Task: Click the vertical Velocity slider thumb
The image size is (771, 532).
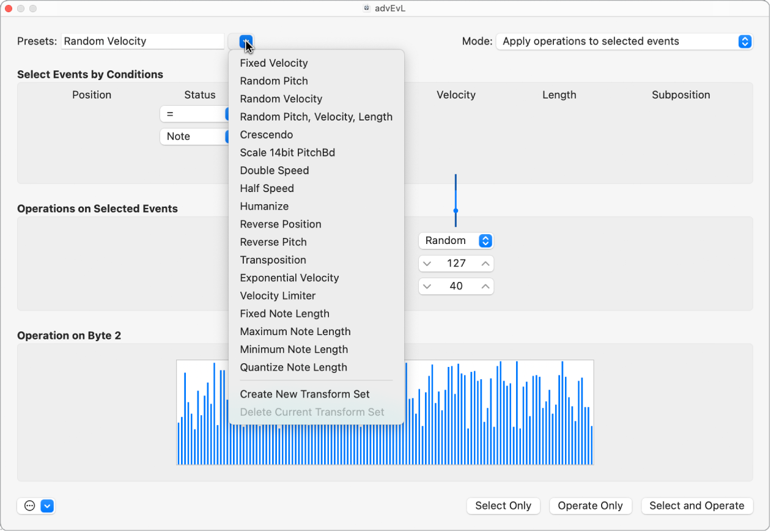Action: (456, 210)
